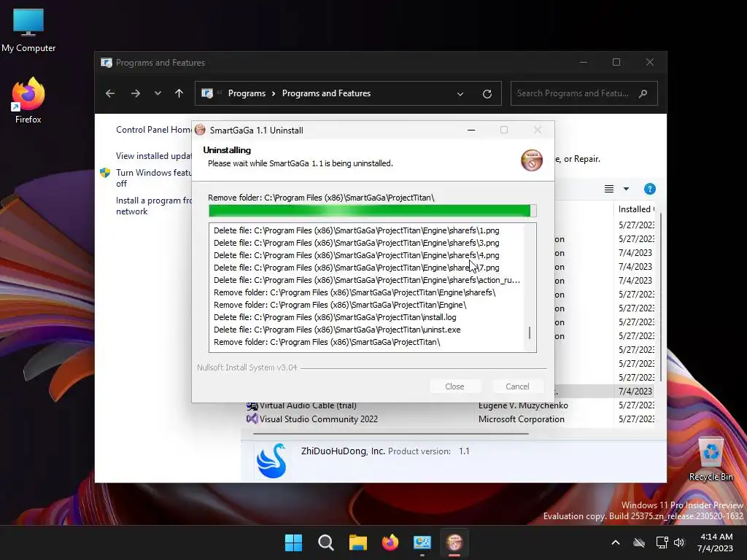Open the blue Help question mark button
This screenshot has height=560, width=747.
[x=649, y=189]
